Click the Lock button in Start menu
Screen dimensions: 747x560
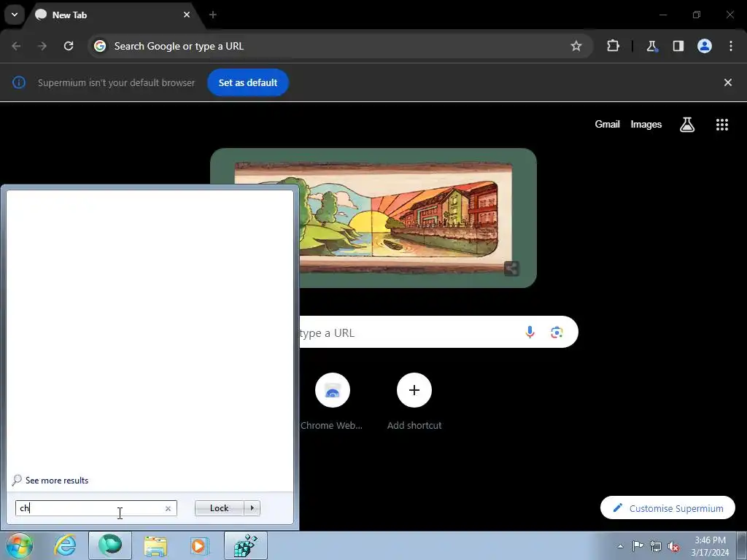click(x=219, y=508)
